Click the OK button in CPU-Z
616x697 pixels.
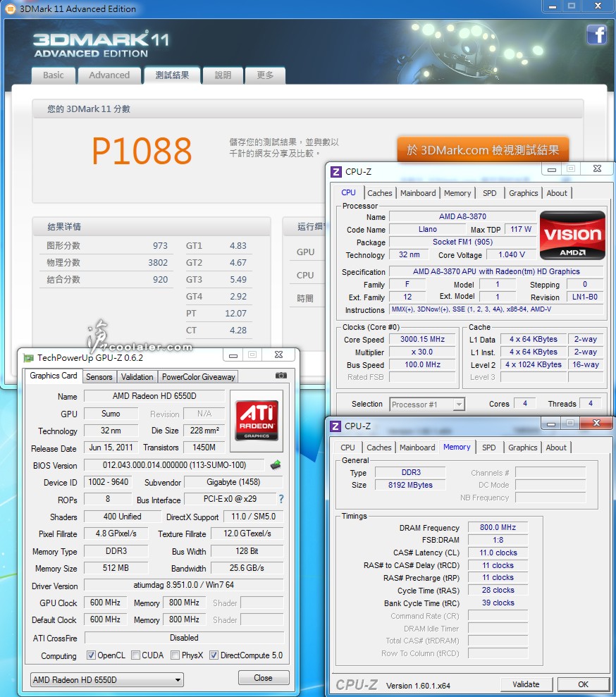point(583,684)
